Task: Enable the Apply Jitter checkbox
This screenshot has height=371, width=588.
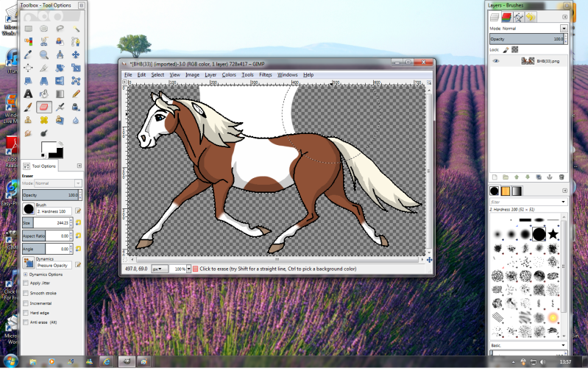Action: [26, 283]
